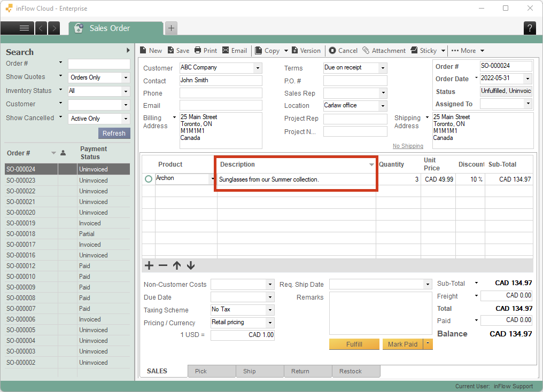Open the Location Carlaw office dropdown
Screen dimensions: 543x392
click(x=383, y=106)
